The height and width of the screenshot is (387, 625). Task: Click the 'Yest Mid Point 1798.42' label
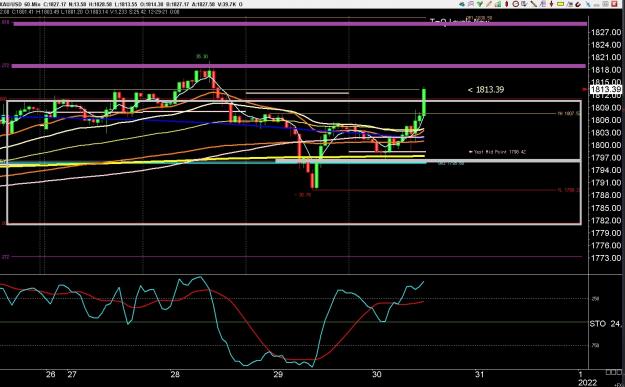pos(497,152)
